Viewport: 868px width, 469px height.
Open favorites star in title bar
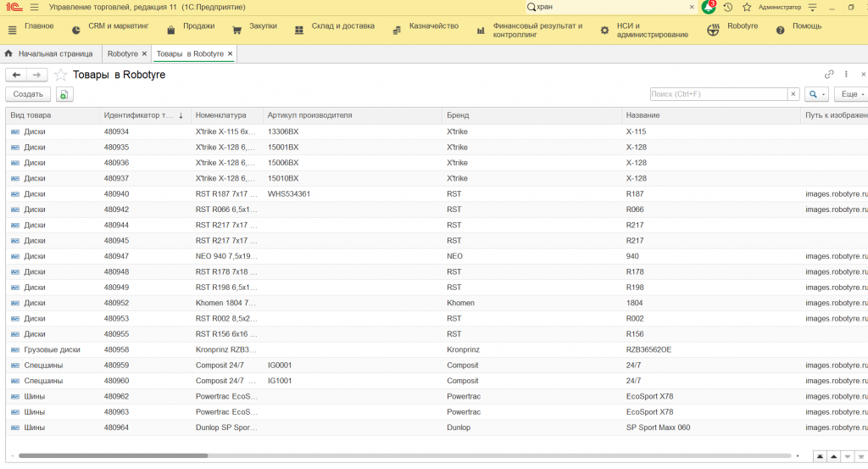click(x=747, y=7)
